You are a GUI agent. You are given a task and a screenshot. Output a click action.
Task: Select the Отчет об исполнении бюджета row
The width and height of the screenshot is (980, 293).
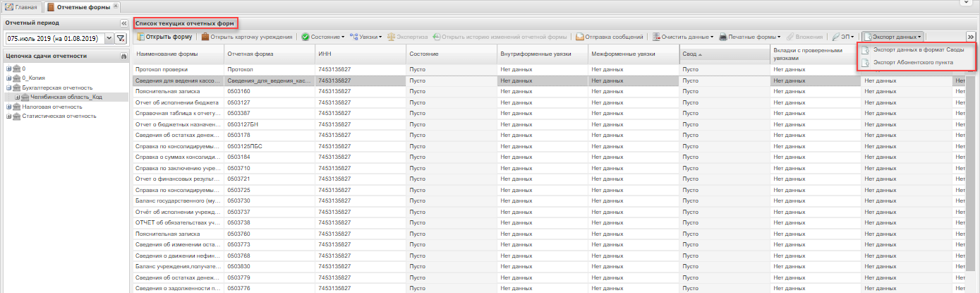tap(550, 102)
